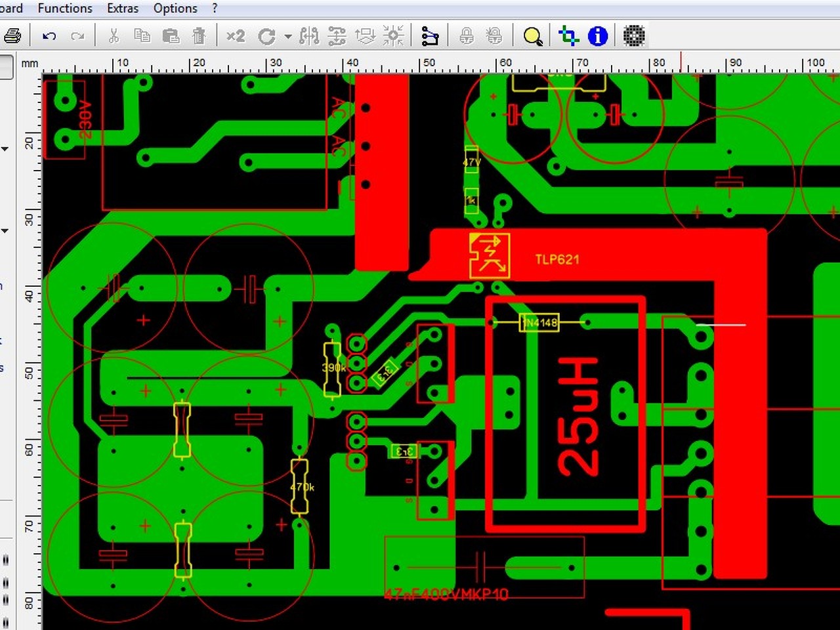Open the Extras menu
Screen dimensions: 840x630
[123, 9]
